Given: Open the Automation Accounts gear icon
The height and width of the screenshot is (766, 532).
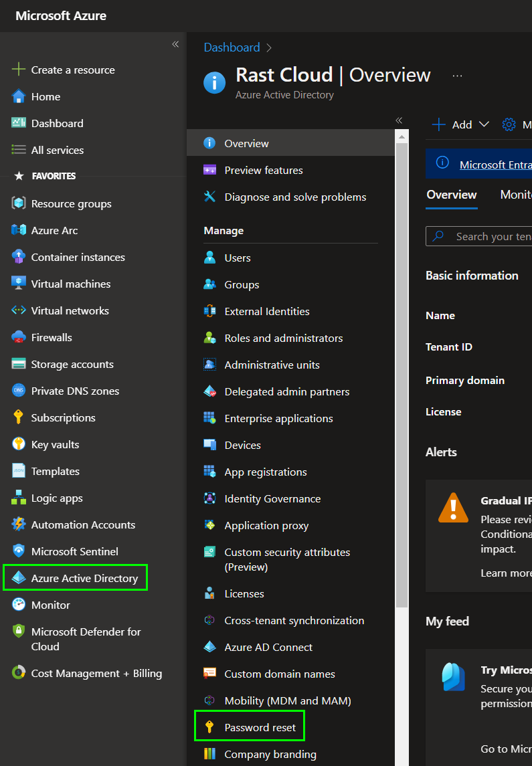Looking at the screenshot, I should click(x=19, y=524).
